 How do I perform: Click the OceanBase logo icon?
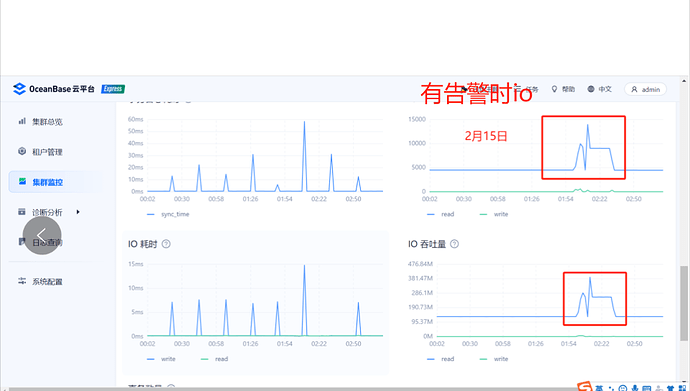click(19, 89)
